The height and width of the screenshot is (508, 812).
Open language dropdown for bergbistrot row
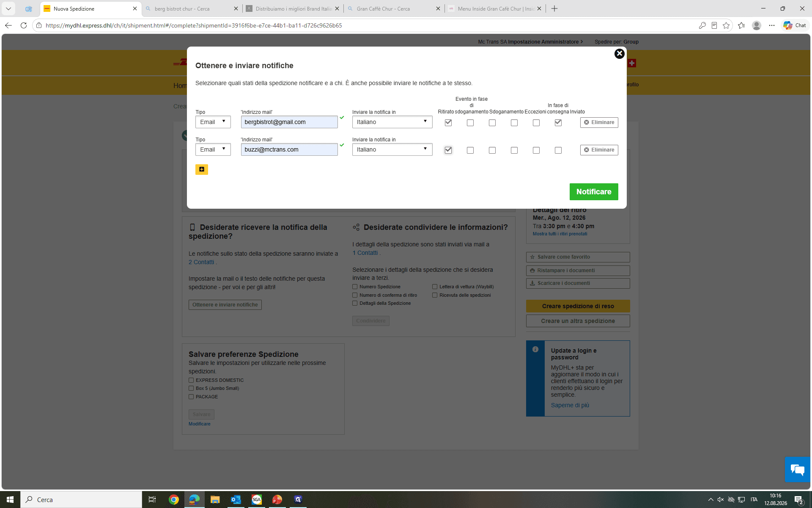tap(392, 122)
